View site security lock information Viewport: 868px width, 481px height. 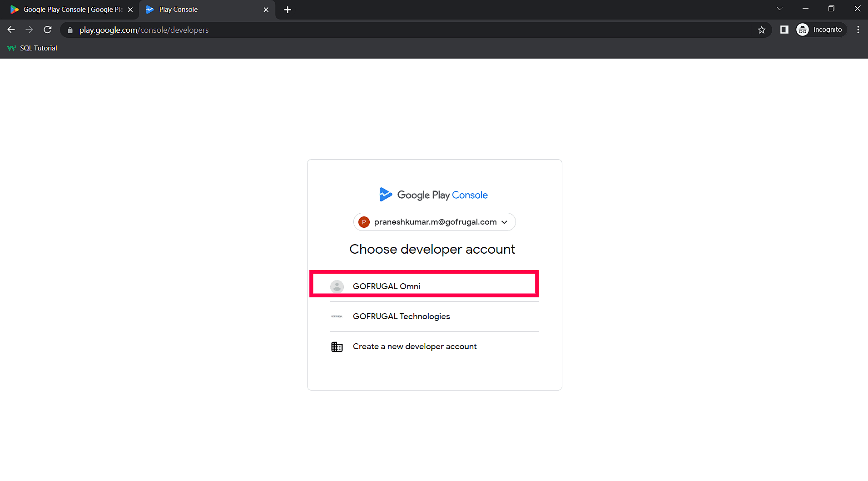pos(70,30)
